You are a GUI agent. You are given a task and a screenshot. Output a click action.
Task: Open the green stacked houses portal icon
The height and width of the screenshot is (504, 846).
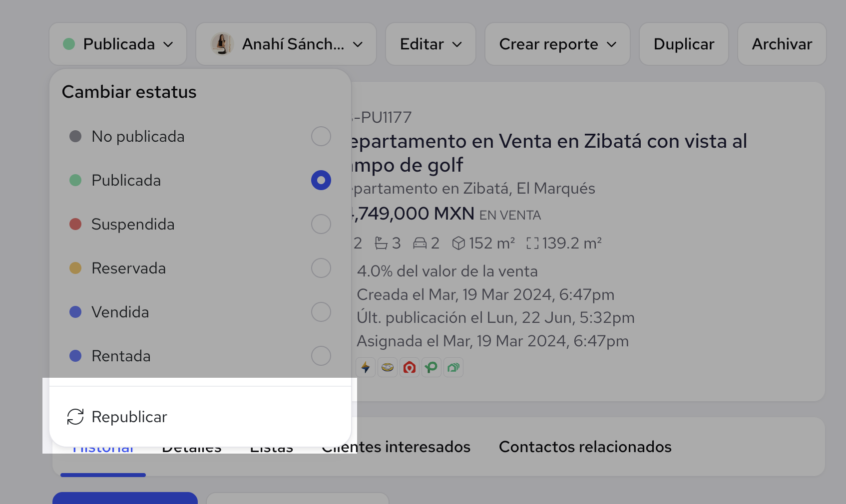click(453, 368)
